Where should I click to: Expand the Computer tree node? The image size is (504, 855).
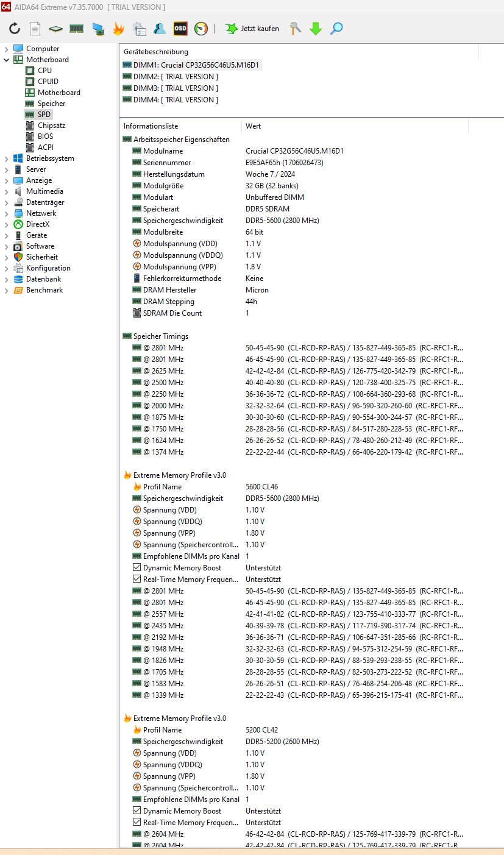[6, 48]
